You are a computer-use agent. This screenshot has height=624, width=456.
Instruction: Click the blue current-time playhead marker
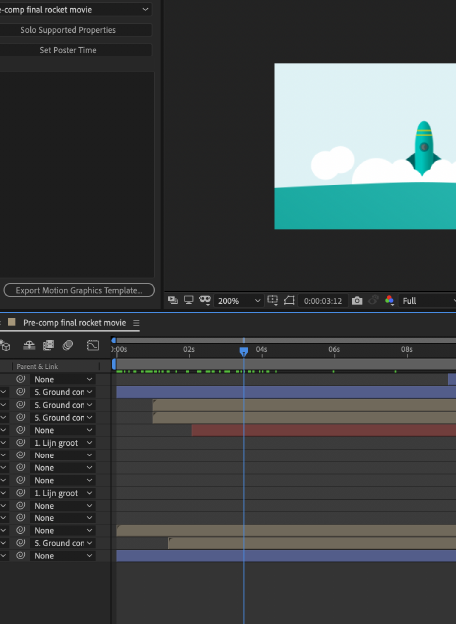pos(244,351)
